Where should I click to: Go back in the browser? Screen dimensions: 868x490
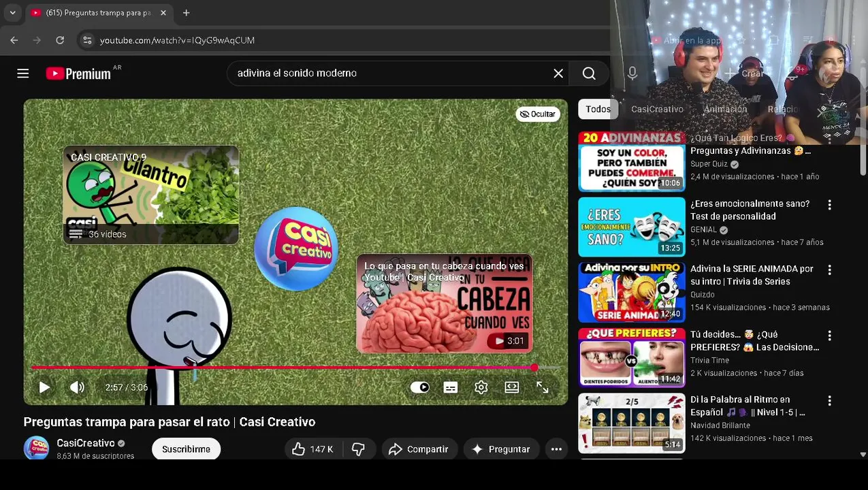(x=14, y=40)
